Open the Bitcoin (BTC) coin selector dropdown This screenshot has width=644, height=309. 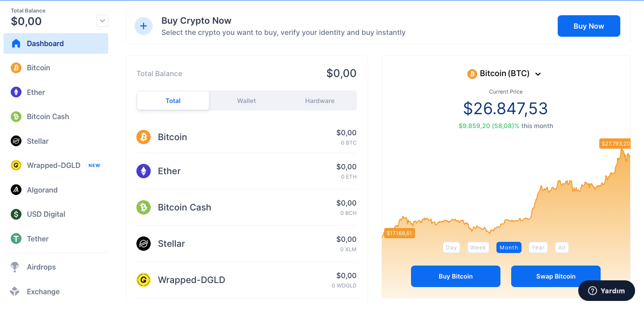click(x=504, y=73)
